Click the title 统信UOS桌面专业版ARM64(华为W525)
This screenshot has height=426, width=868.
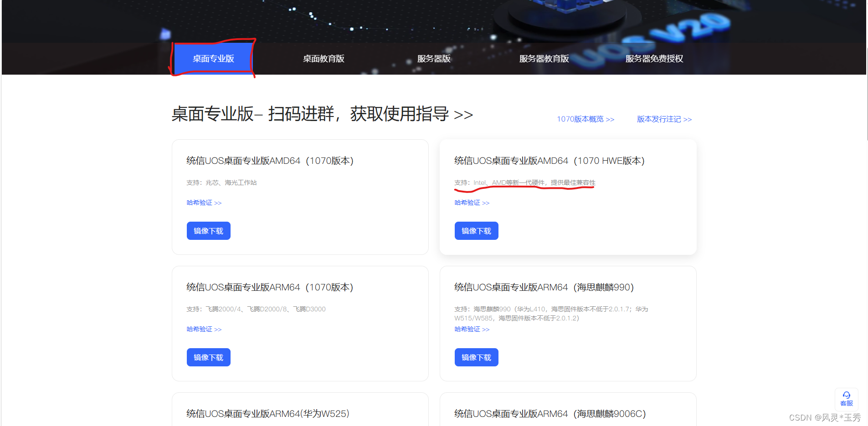[x=268, y=414]
